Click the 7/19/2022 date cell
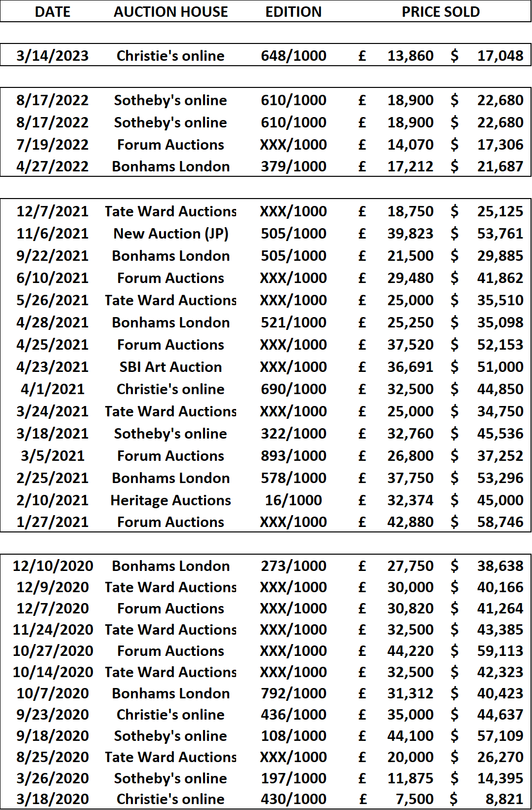 click(53, 145)
